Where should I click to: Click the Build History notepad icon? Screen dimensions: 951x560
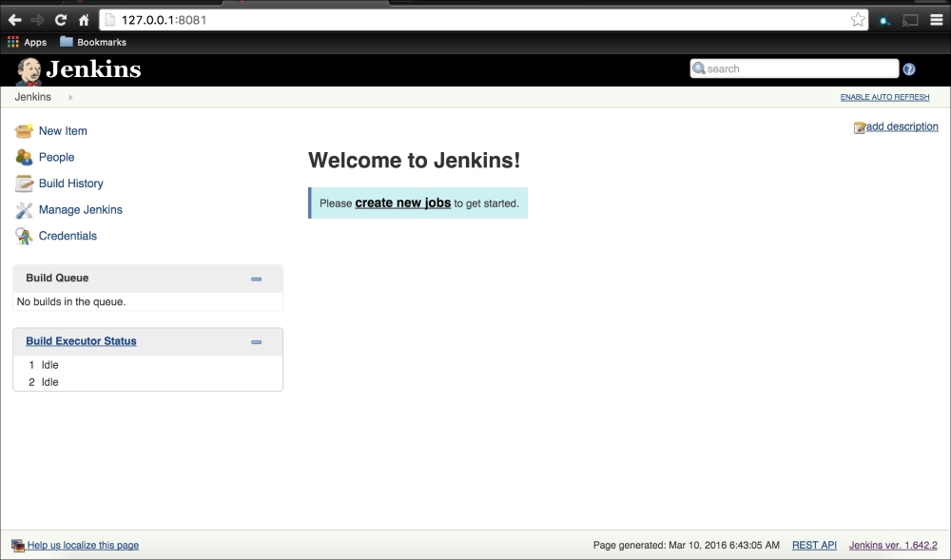24,183
